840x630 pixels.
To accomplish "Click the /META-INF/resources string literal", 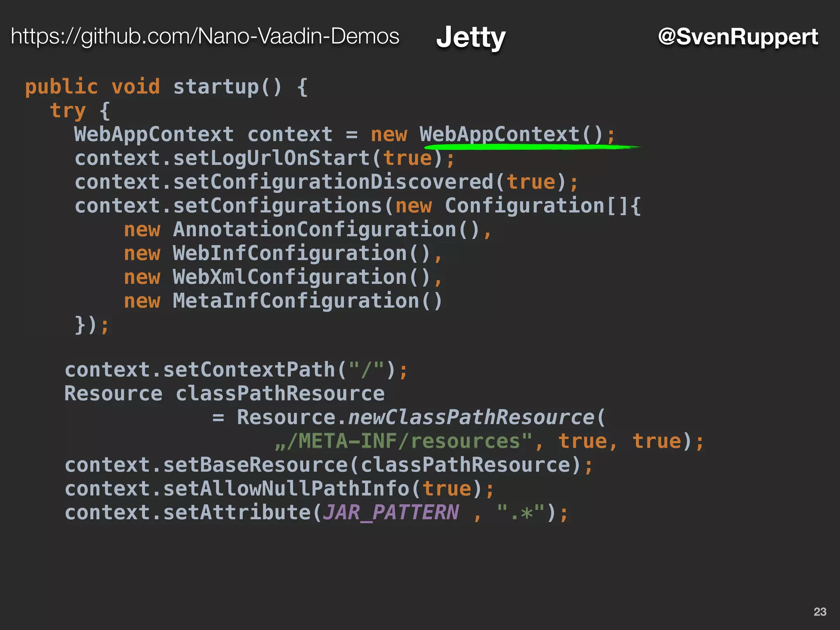I will coord(404,441).
